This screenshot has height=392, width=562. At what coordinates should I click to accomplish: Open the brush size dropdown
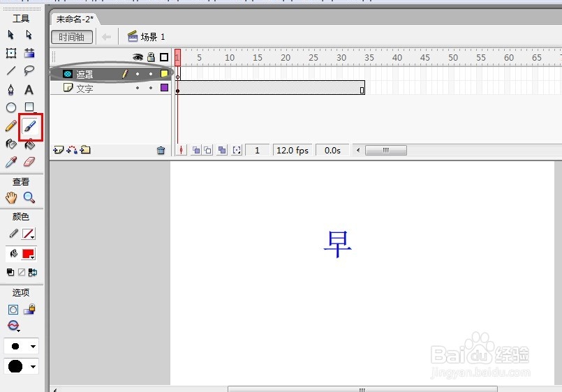pyautogui.click(x=22, y=346)
